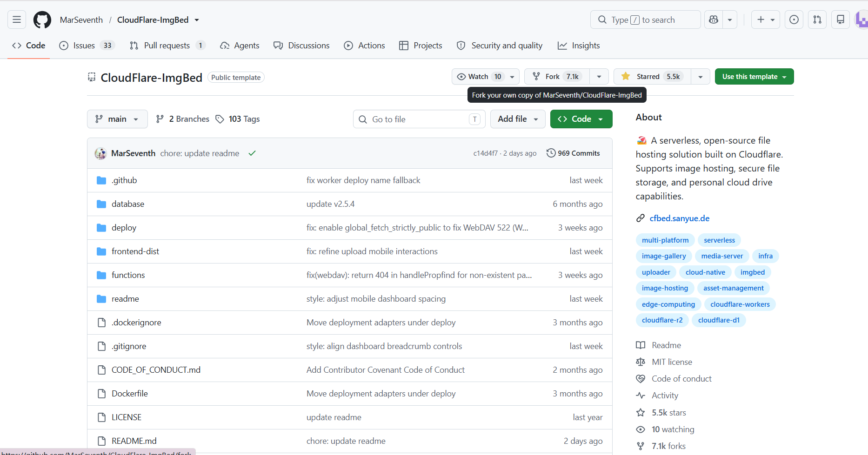Open the notifications inbox icon

(x=841, y=20)
